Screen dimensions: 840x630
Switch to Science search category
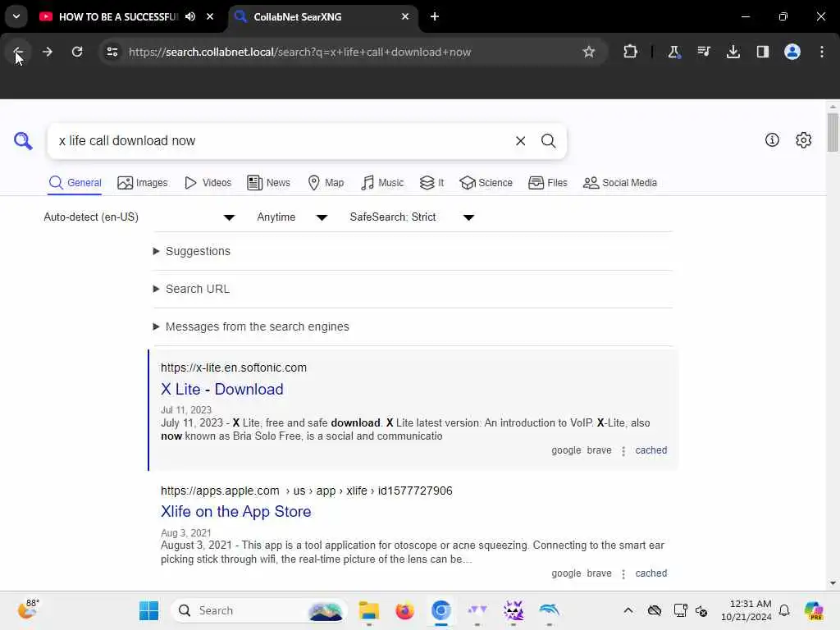coord(486,183)
